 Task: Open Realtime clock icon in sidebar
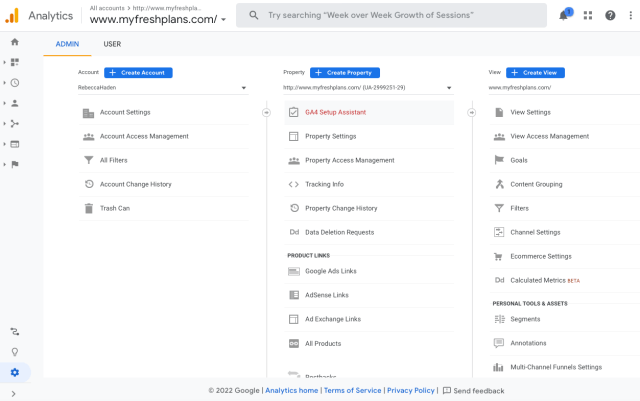point(15,83)
